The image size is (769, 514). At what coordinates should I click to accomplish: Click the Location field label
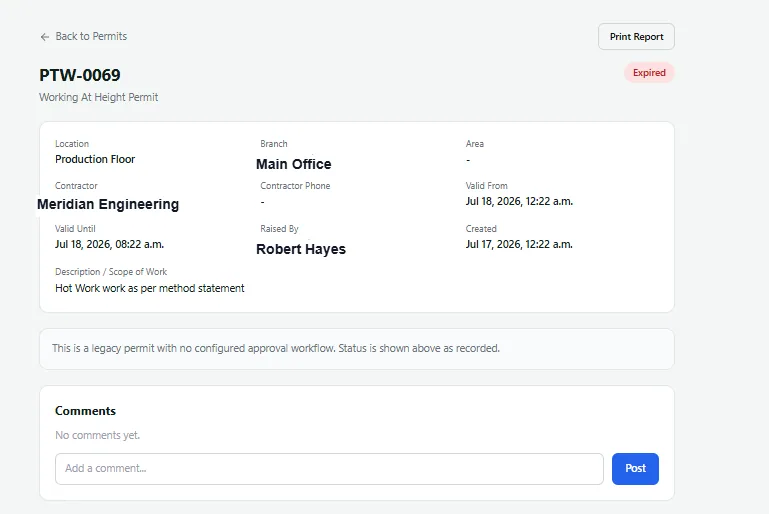(72, 144)
